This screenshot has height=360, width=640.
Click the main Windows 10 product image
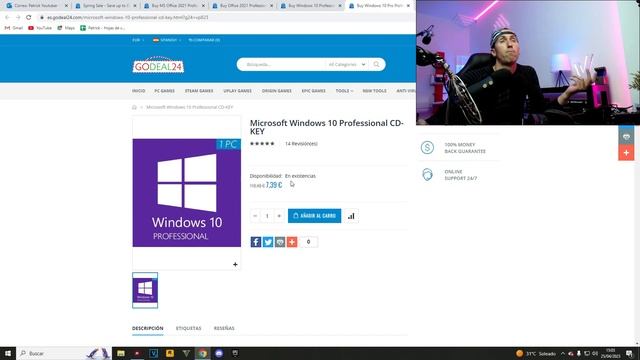pos(187,193)
